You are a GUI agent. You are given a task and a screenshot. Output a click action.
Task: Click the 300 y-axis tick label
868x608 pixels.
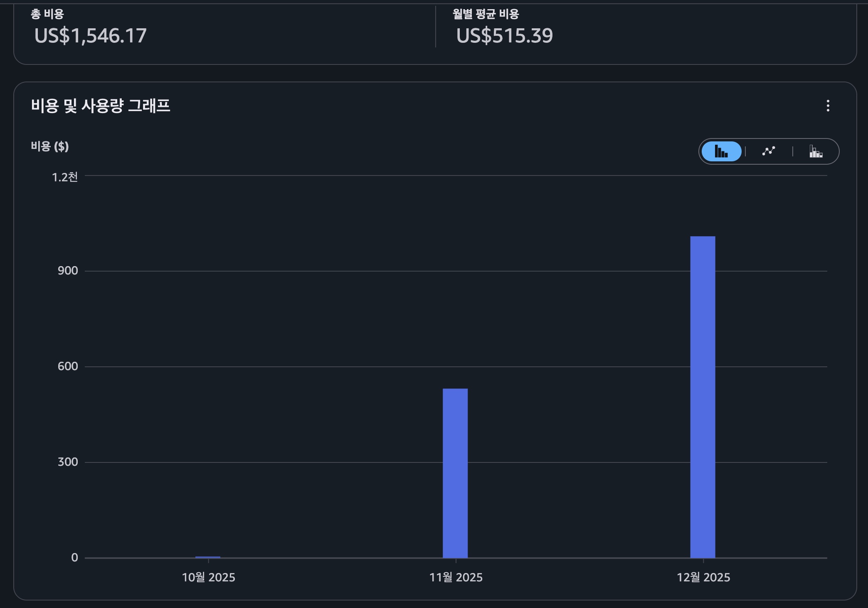68,462
